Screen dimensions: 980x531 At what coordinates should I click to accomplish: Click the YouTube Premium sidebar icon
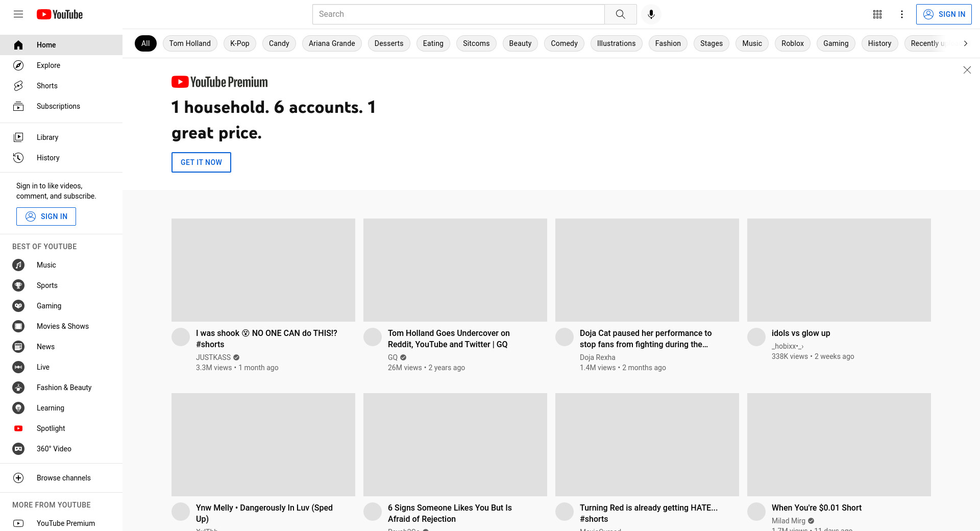click(x=18, y=523)
